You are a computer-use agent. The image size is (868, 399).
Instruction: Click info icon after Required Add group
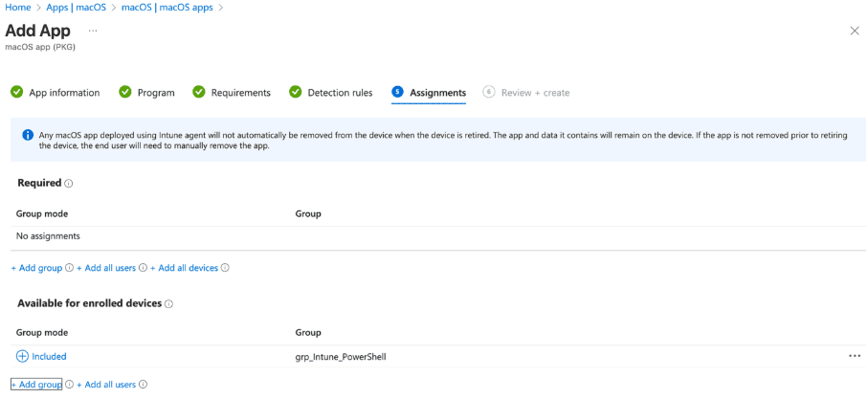[69, 268]
